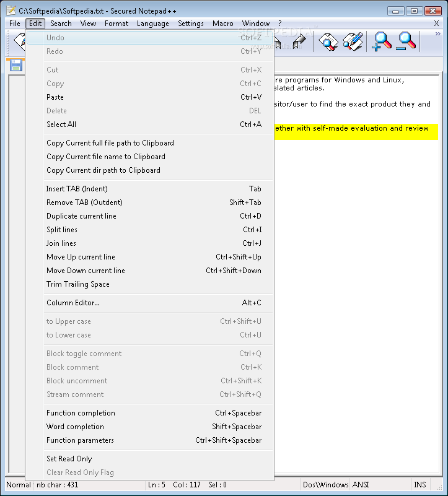Click 'ANSI' encoding in status bar
The width and height of the screenshot is (448, 496).
[x=361, y=485]
